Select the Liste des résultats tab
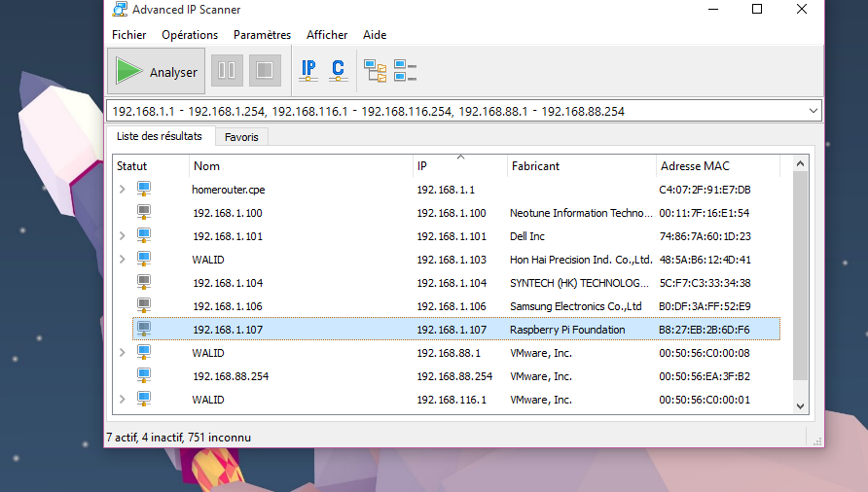The width and height of the screenshot is (868, 492). tap(160, 136)
